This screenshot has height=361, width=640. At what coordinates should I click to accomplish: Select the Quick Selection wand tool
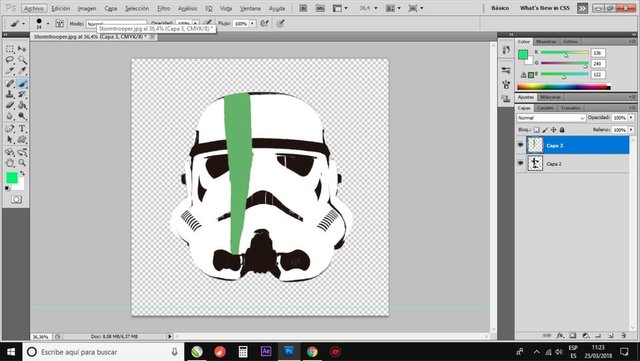[22, 60]
